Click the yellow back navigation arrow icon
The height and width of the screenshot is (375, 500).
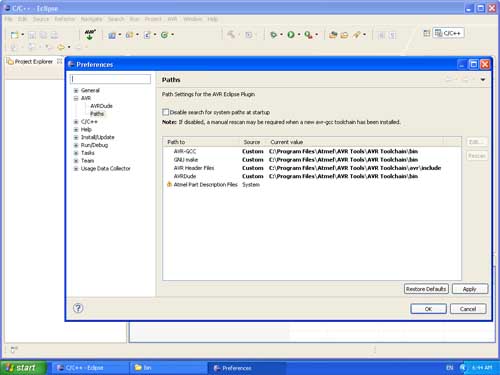pos(61,47)
